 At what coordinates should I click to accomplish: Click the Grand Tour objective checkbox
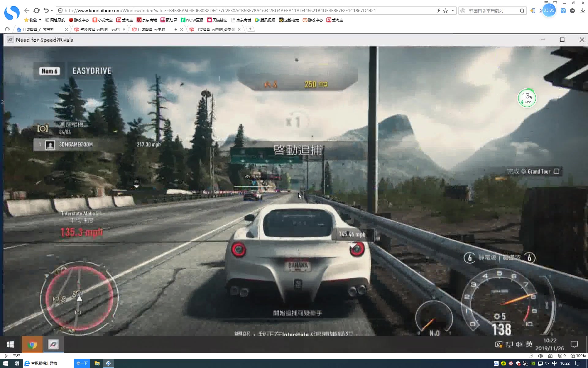(556, 171)
